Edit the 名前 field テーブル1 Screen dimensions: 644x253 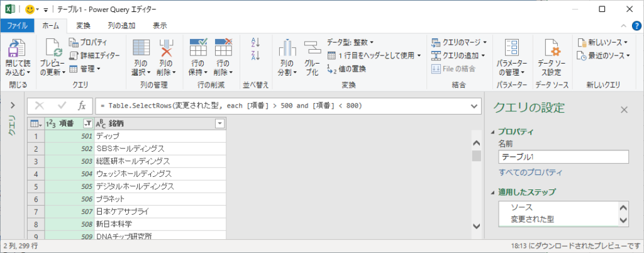tap(563, 157)
